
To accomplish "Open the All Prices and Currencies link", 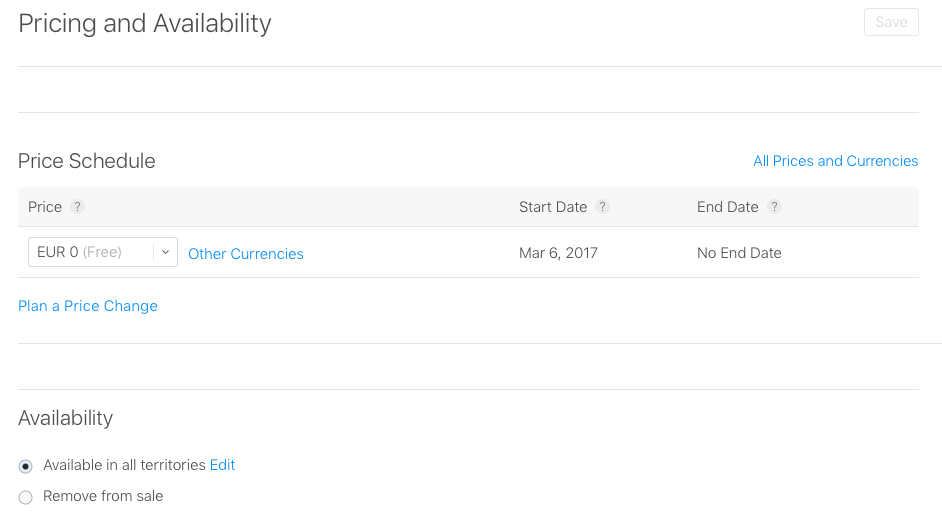I will coord(836,161).
